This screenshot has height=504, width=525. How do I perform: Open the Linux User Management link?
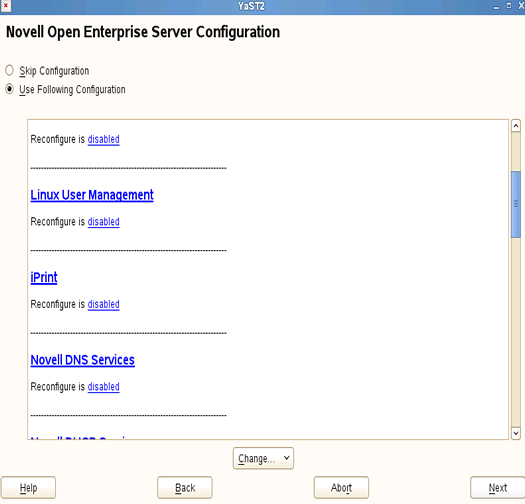click(92, 195)
